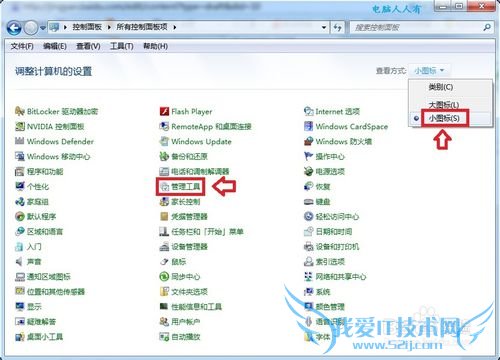Open the Flash Player icon

164,111
